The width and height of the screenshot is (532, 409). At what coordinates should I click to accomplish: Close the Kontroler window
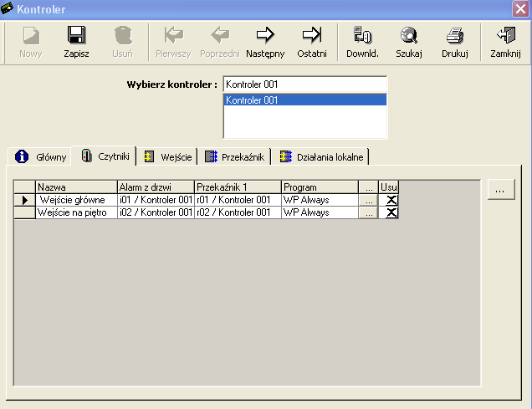[x=520, y=8]
